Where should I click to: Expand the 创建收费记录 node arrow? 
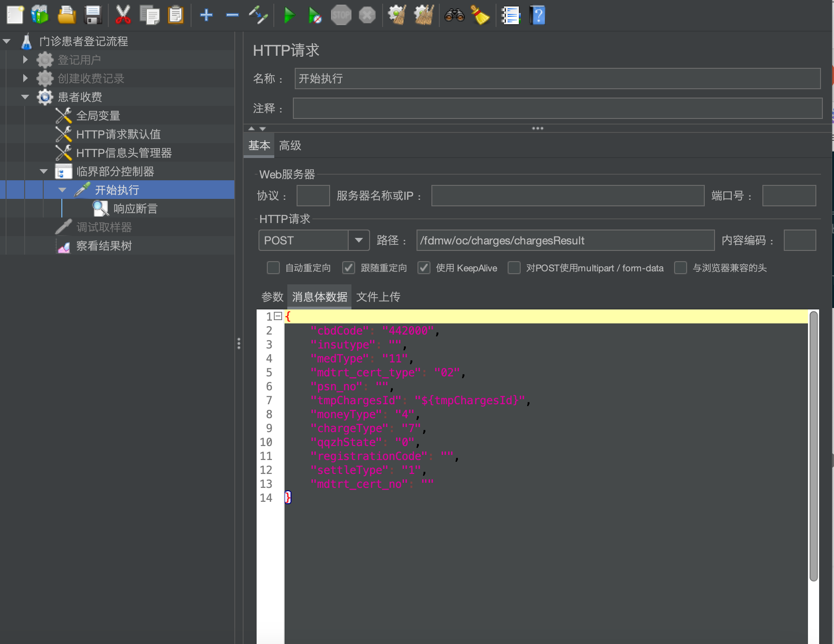[26, 78]
